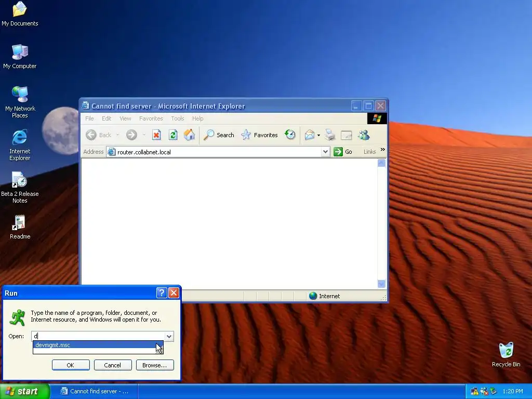Open Beta 2 Release Notes shortcut
The width and height of the screenshot is (532, 399).
20,187
